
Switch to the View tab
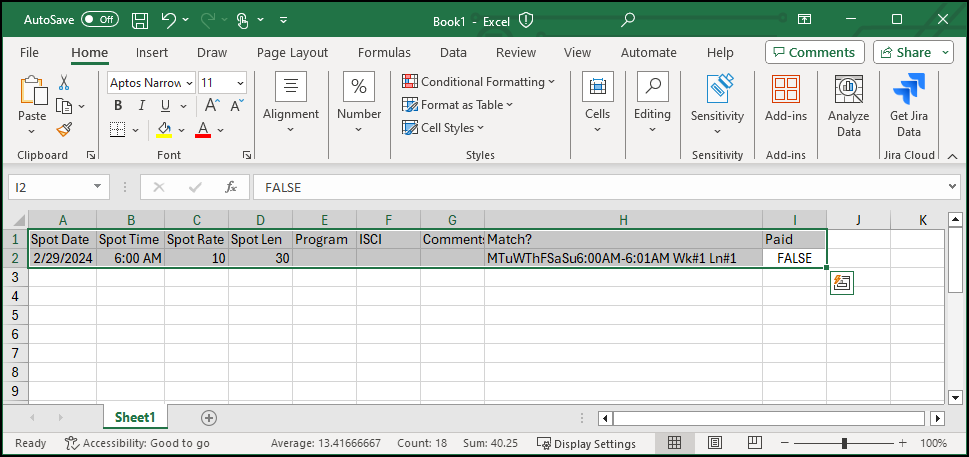pyautogui.click(x=577, y=52)
